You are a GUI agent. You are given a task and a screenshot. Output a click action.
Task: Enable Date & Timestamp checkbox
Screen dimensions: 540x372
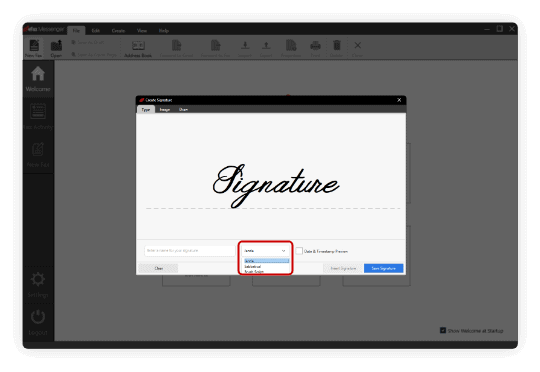click(x=299, y=251)
